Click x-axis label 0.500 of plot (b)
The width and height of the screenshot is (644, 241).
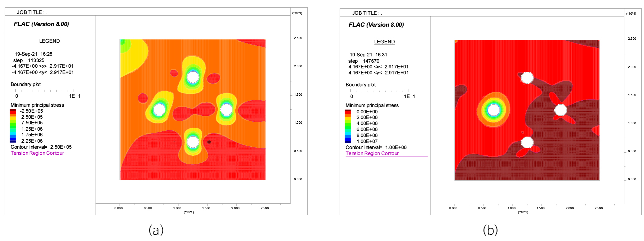click(482, 208)
